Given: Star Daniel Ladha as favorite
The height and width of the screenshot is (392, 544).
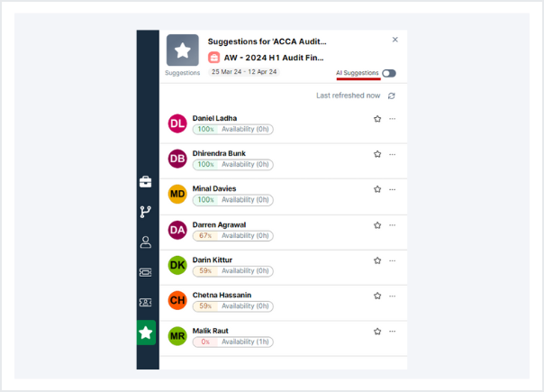Looking at the screenshot, I should (377, 119).
